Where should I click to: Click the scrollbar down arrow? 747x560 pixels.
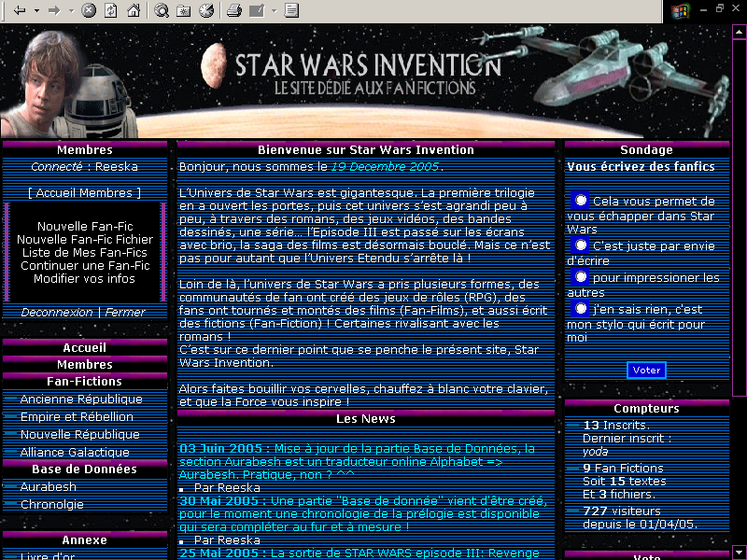click(x=739, y=552)
